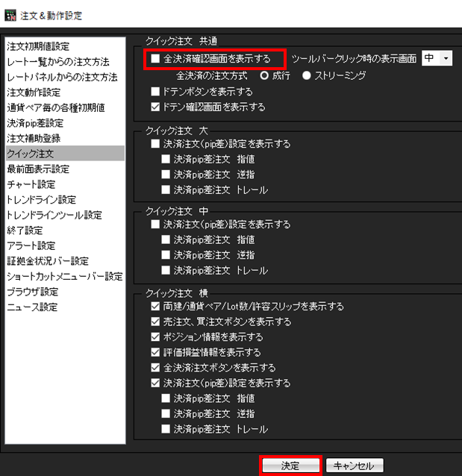Check 決済pip差注文 逆指 under クイック注文 中
This screenshot has width=462, height=476.
(x=166, y=254)
